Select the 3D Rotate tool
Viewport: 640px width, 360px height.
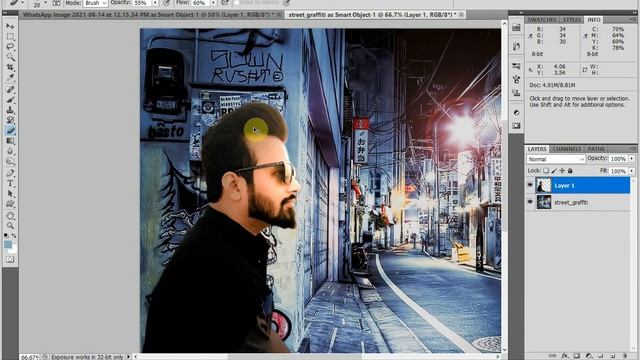point(10,216)
